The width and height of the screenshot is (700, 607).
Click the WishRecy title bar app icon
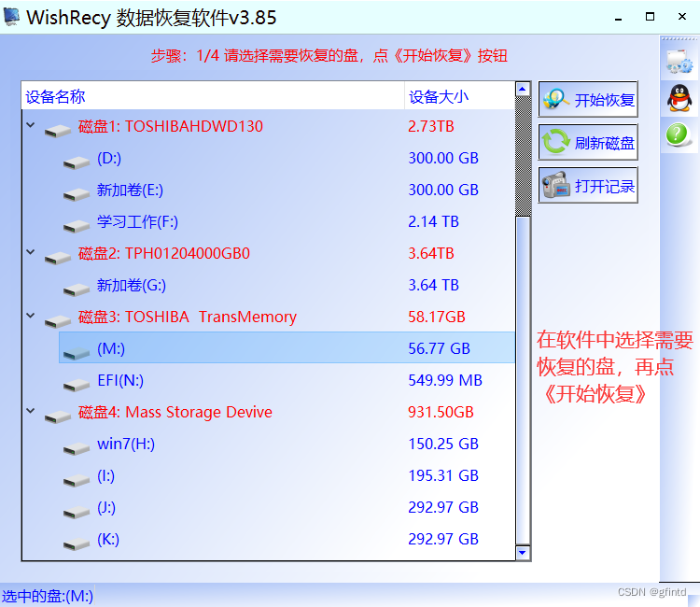coord(11,17)
